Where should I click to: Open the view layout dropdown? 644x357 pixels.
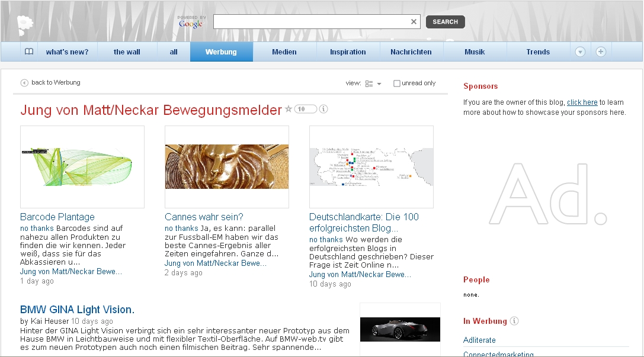[373, 83]
